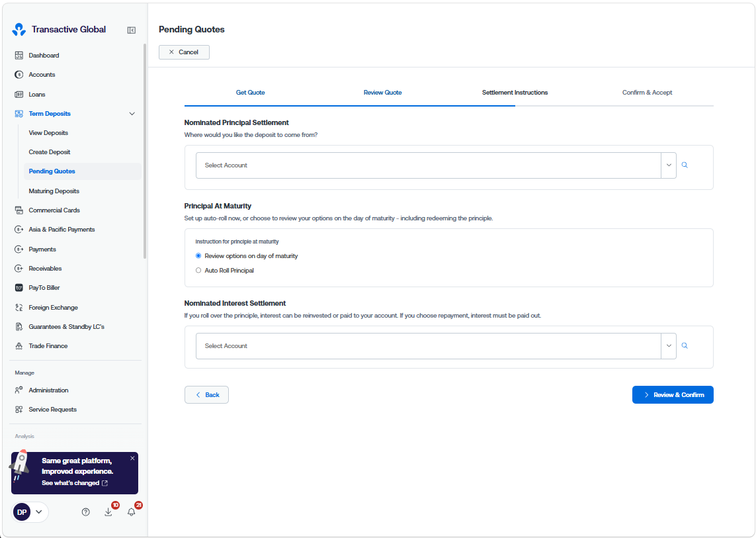The height and width of the screenshot is (538, 756).
Task: Click the Trade Finance icon
Action: tap(19, 346)
